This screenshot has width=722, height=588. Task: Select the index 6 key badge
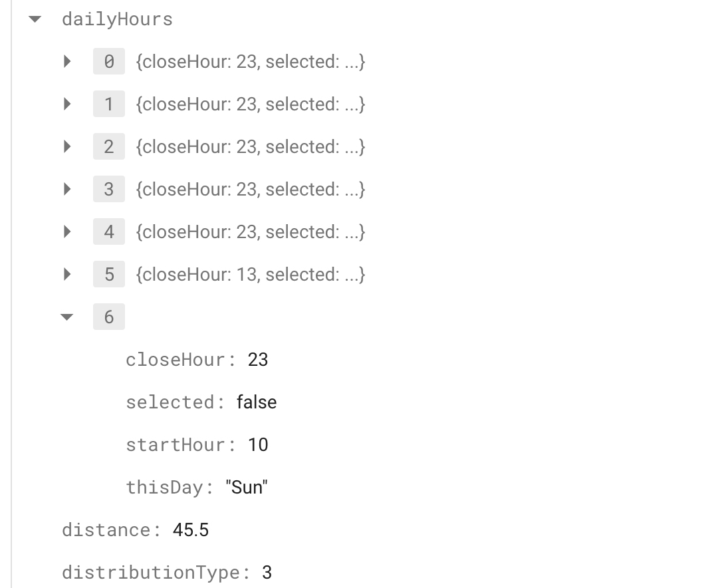point(108,317)
